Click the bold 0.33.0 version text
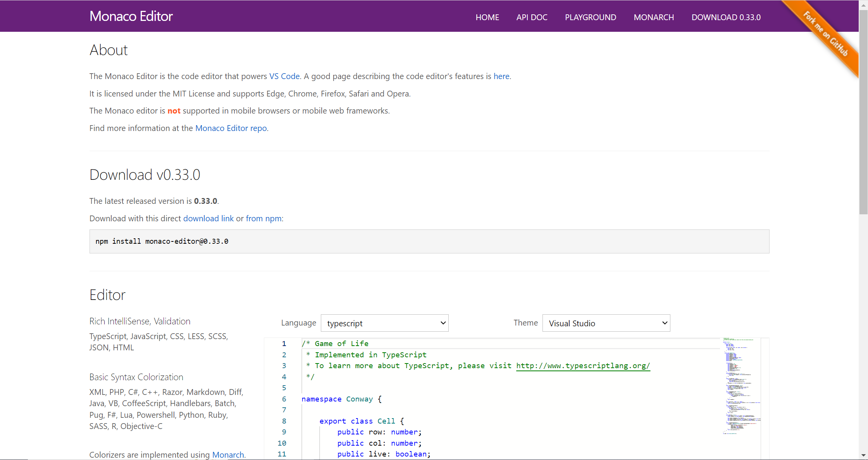The image size is (868, 460). 205,201
